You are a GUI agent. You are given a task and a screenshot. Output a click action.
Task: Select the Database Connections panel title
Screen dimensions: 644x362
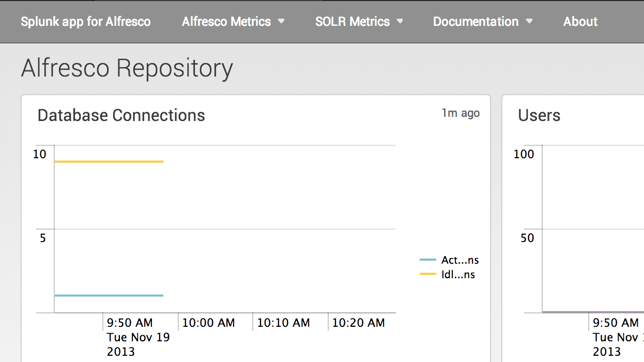(x=121, y=115)
